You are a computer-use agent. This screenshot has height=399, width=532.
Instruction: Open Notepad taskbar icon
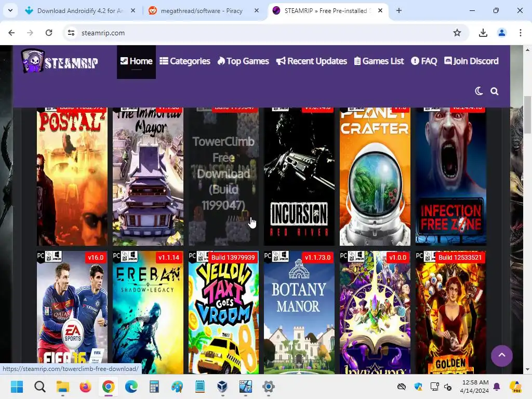(x=200, y=387)
